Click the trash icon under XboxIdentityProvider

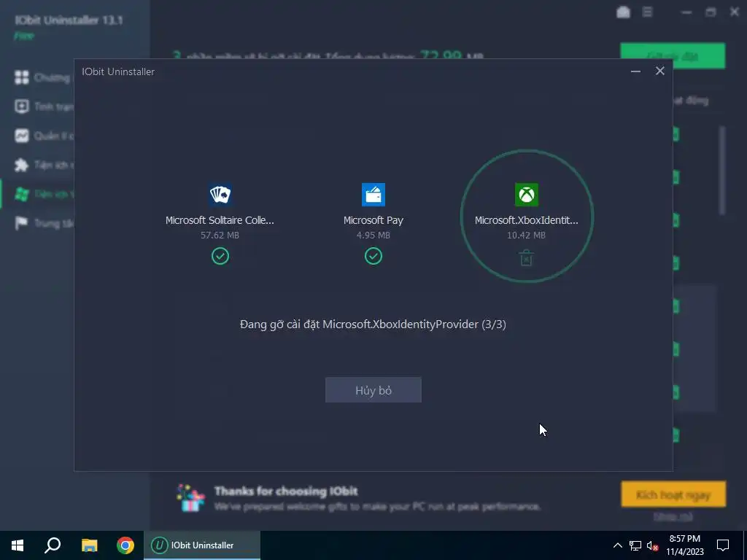(x=527, y=257)
